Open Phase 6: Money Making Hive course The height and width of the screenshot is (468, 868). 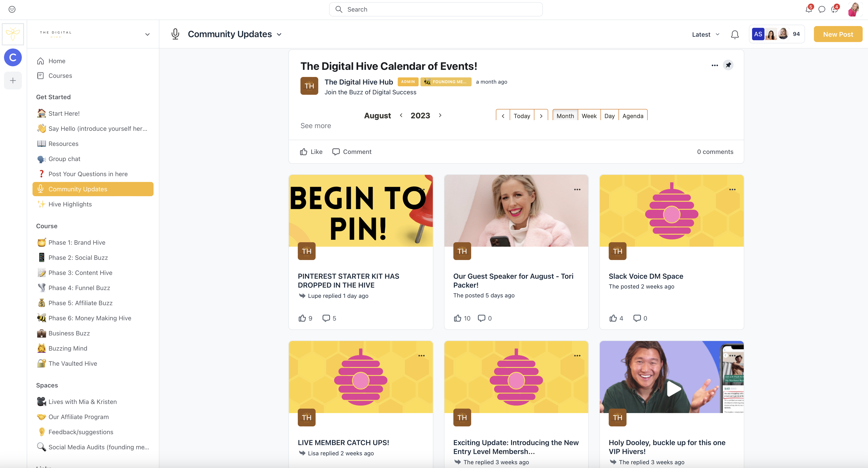pos(93,318)
